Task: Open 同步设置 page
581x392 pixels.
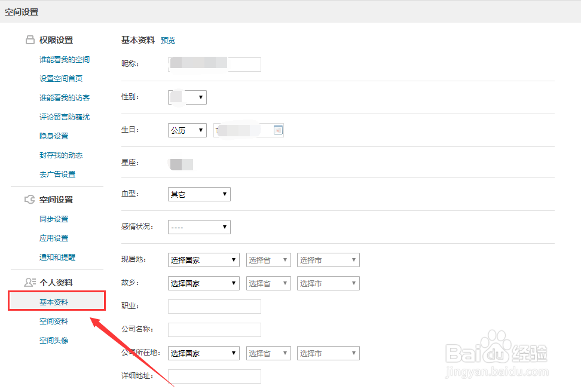Action: pyautogui.click(x=54, y=219)
